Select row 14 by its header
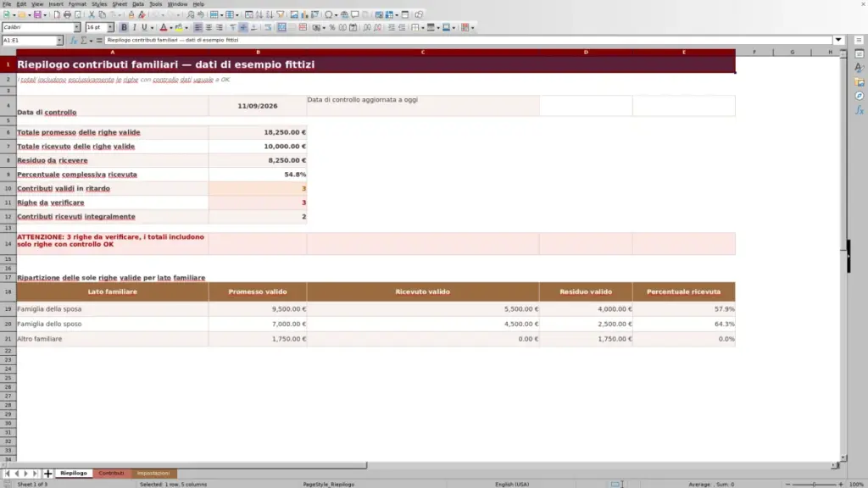This screenshot has height=488, width=868. pos(8,243)
